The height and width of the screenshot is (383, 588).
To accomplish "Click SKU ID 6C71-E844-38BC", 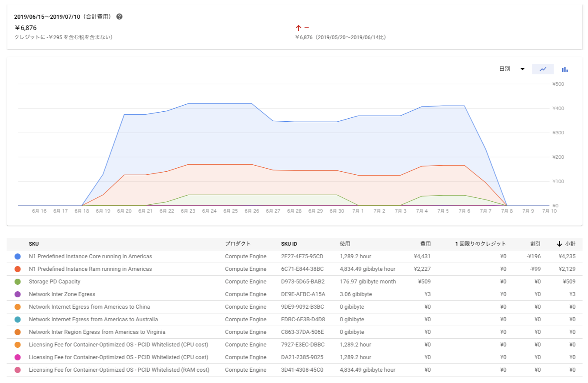I will pos(302,269).
